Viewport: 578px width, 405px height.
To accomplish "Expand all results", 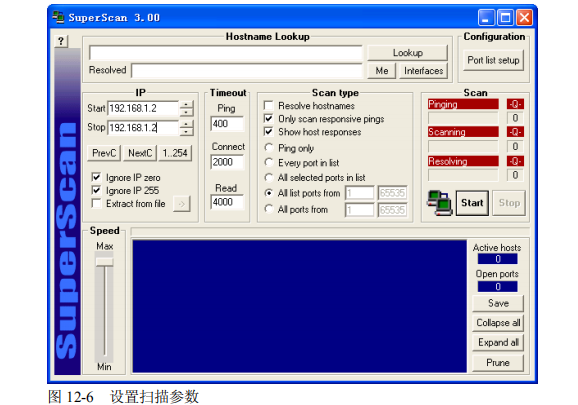I will [498, 343].
